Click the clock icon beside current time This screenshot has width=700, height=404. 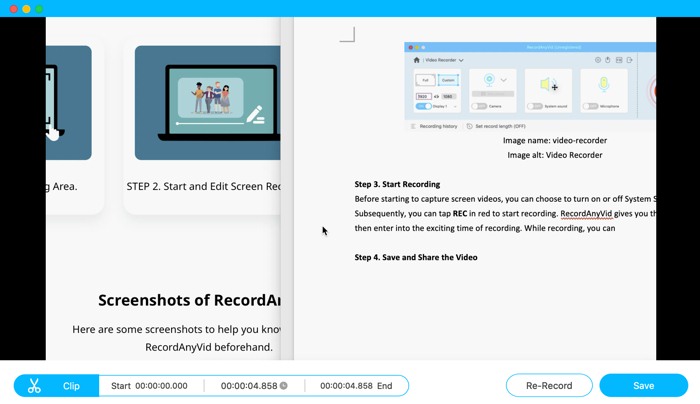coord(283,386)
